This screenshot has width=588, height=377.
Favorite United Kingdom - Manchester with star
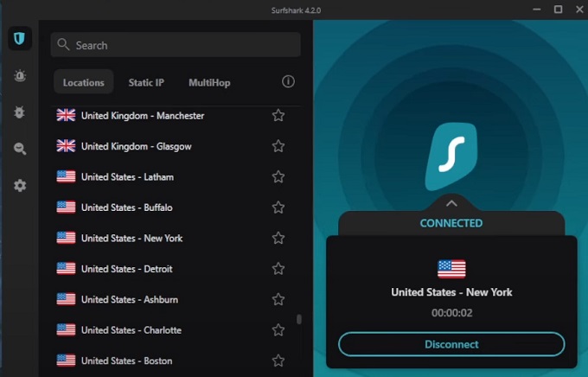pyautogui.click(x=278, y=115)
